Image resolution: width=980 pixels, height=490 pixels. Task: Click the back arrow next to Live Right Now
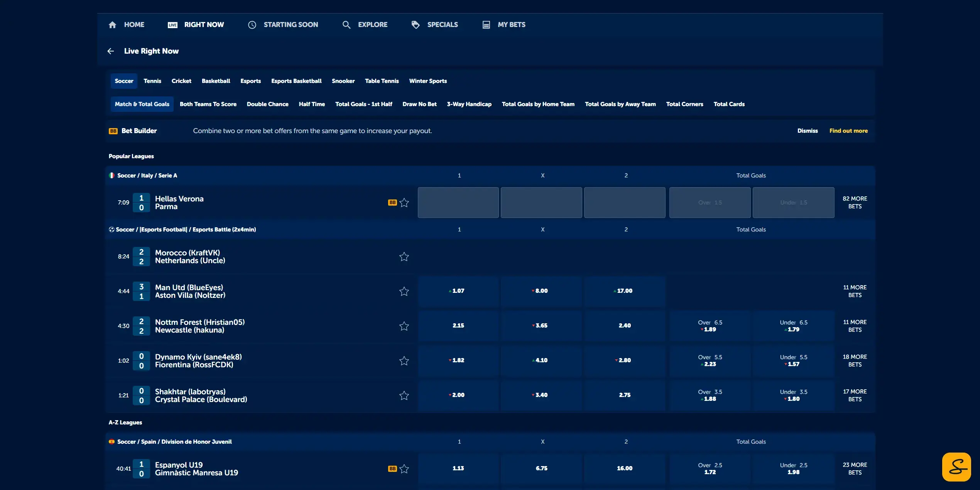[111, 51]
